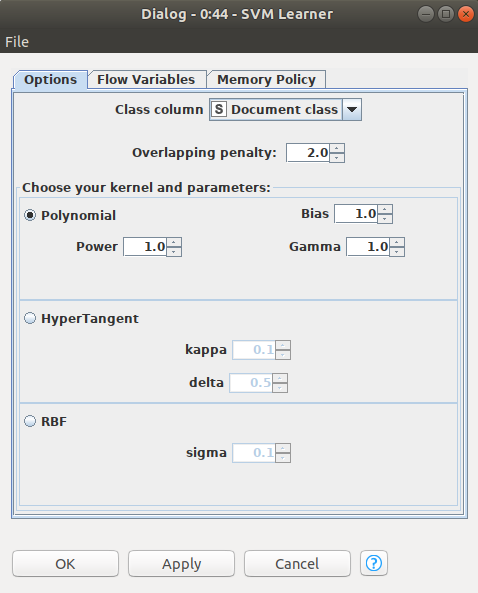Increase Overlapping penalty with up arrow

337,148
